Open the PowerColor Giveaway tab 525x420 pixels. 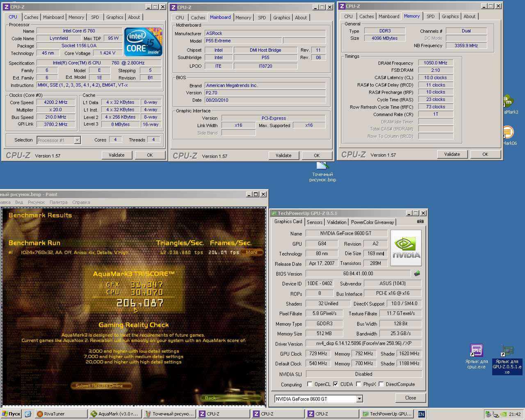(372, 222)
